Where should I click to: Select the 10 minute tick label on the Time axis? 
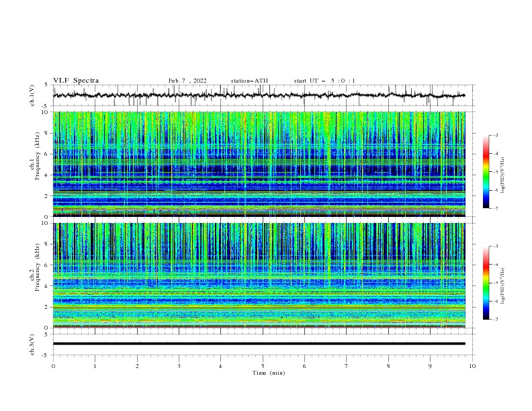tap(472, 366)
